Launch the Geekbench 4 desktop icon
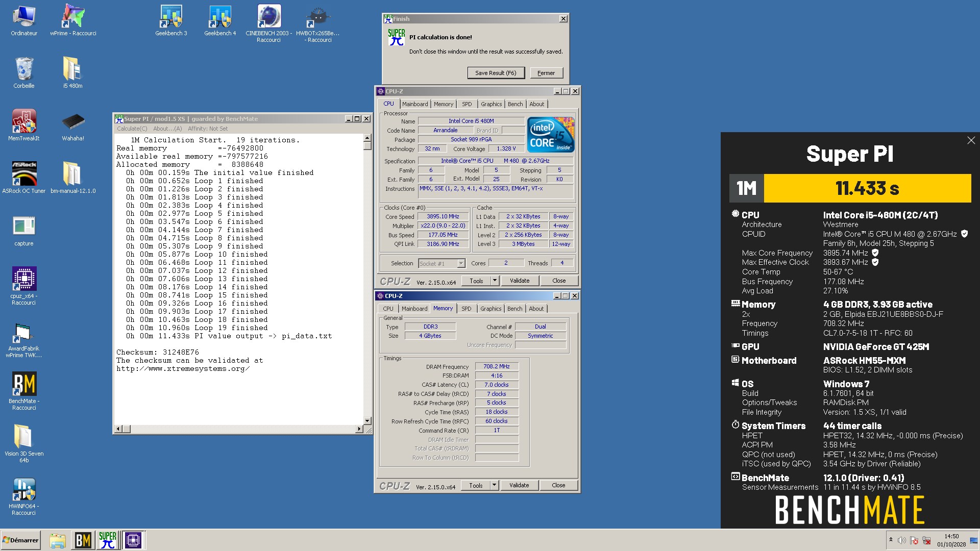Screen dimensions: 980x551 click(220, 20)
